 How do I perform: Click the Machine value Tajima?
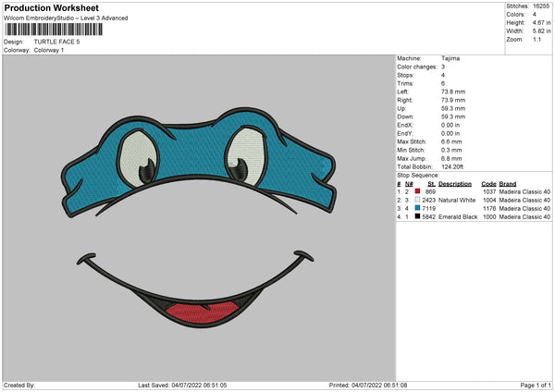point(450,58)
